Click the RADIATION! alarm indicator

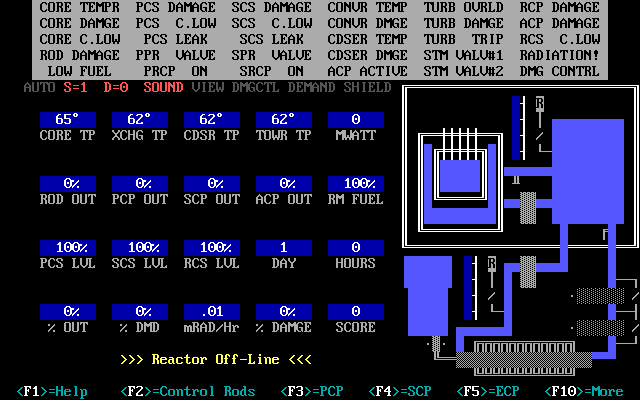coord(560,55)
